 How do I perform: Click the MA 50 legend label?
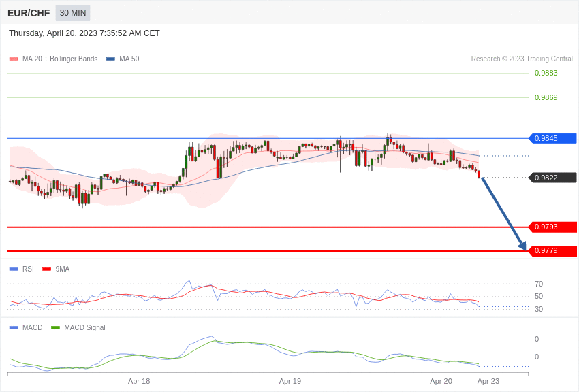(129, 59)
